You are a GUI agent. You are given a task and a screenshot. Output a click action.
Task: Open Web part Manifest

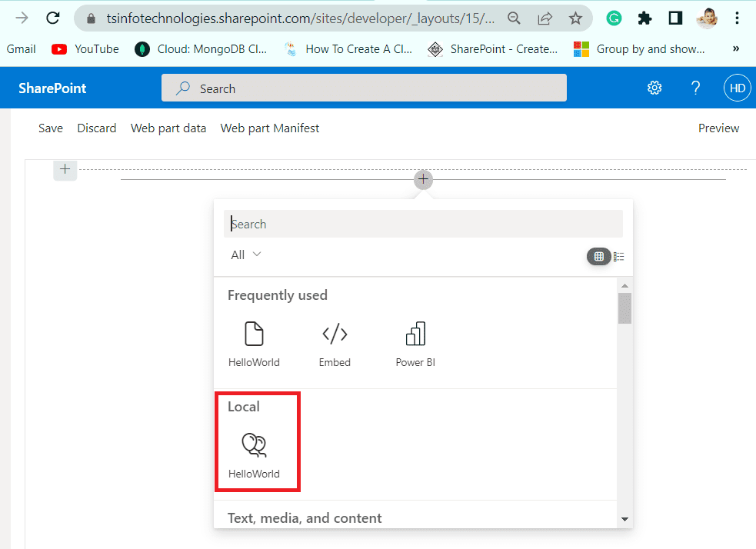pos(269,128)
